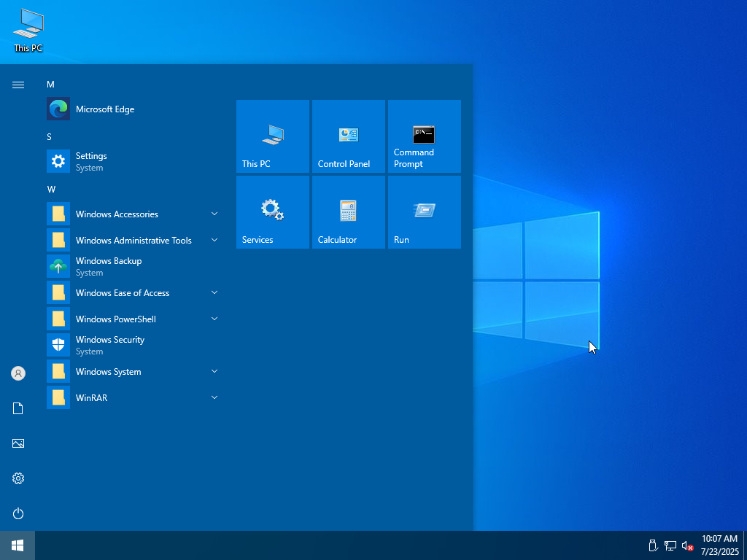Click the Windows Start button
This screenshot has height=560, width=747.
(x=18, y=545)
